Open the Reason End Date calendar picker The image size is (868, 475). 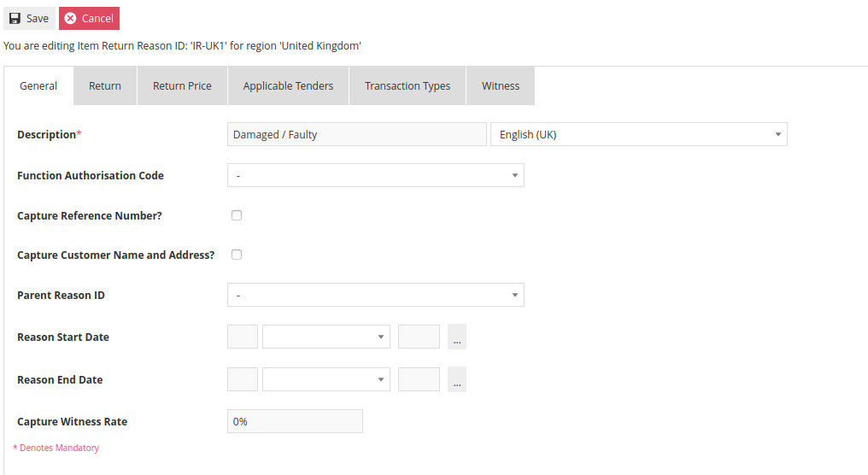[x=457, y=379]
